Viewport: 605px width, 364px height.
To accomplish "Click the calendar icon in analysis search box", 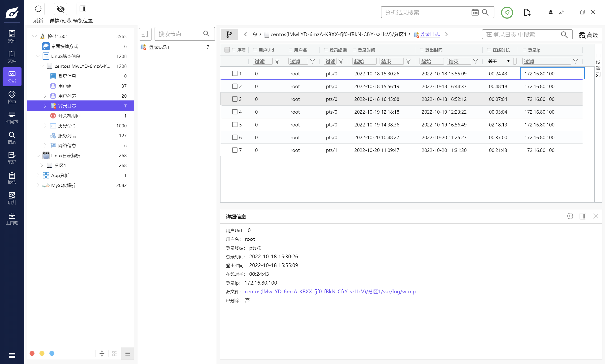I will (475, 12).
